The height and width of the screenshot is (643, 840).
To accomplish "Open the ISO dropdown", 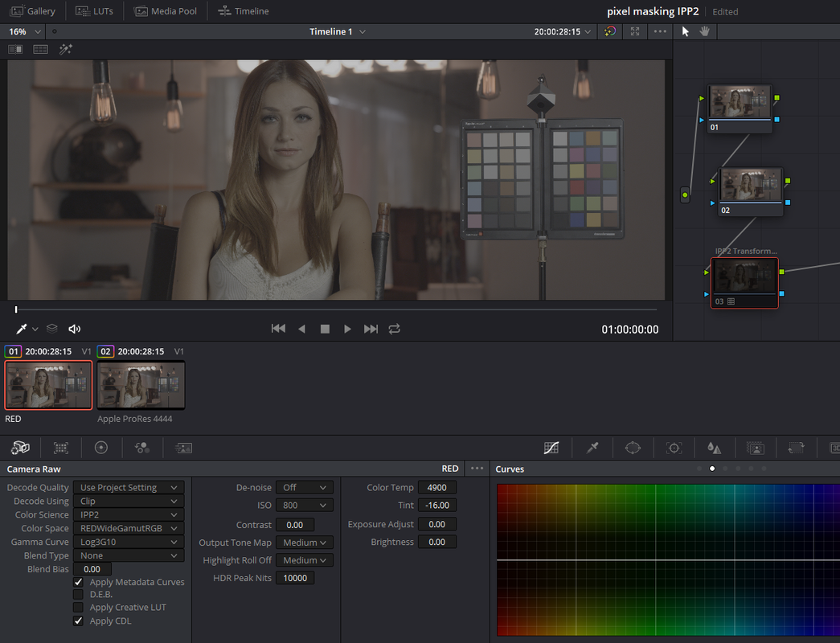I will pyautogui.click(x=305, y=506).
